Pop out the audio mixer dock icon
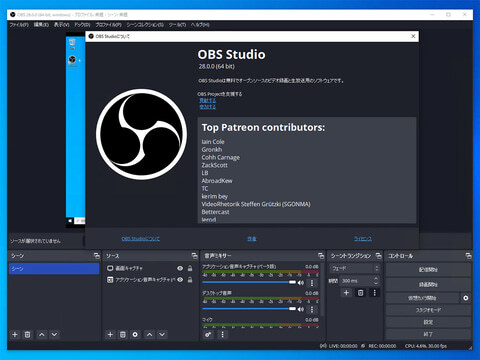 [321, 256]
